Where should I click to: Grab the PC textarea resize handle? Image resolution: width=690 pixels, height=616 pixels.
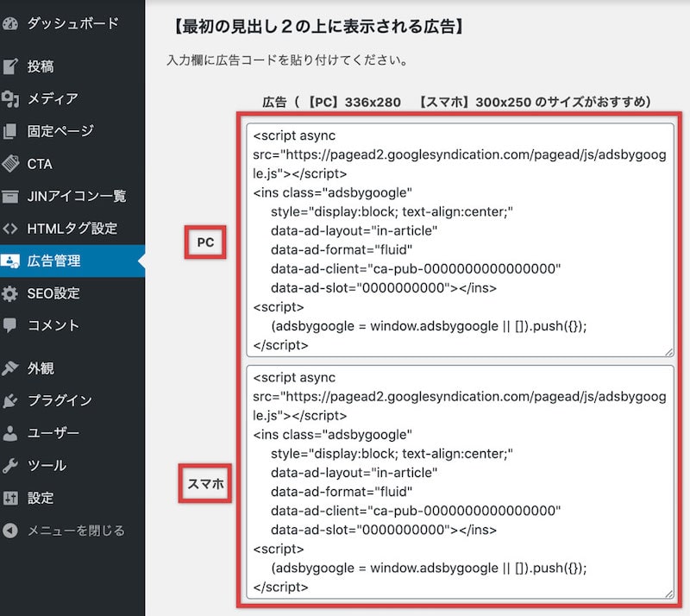click(669, 352)
